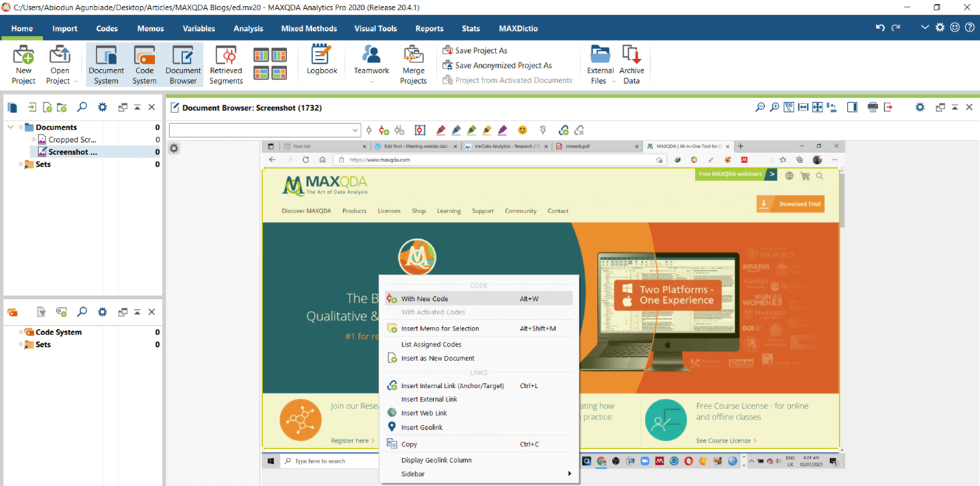Click Save Project As
The width and height of the screenshot is (980, 486).
coord(475,51)
